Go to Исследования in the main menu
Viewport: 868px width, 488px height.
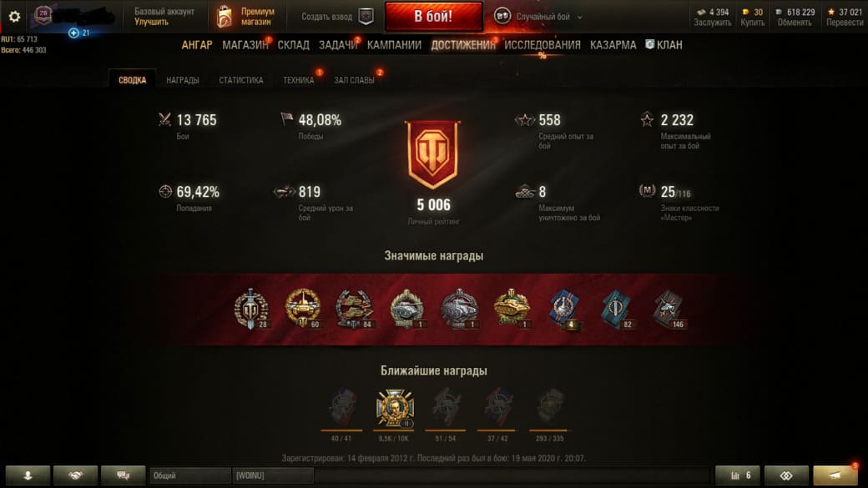pos(542,45)
